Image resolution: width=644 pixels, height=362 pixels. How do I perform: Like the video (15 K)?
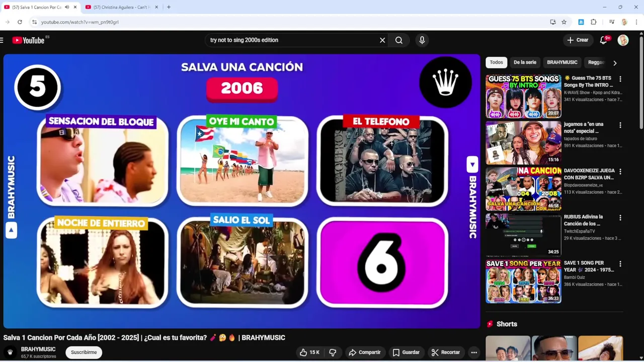pos(309,352)
